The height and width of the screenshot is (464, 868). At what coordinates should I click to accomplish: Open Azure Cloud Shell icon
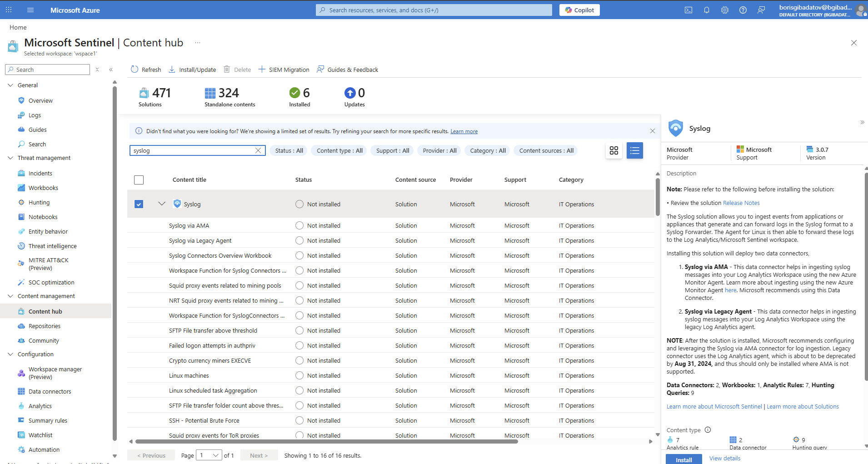(688, 10)
